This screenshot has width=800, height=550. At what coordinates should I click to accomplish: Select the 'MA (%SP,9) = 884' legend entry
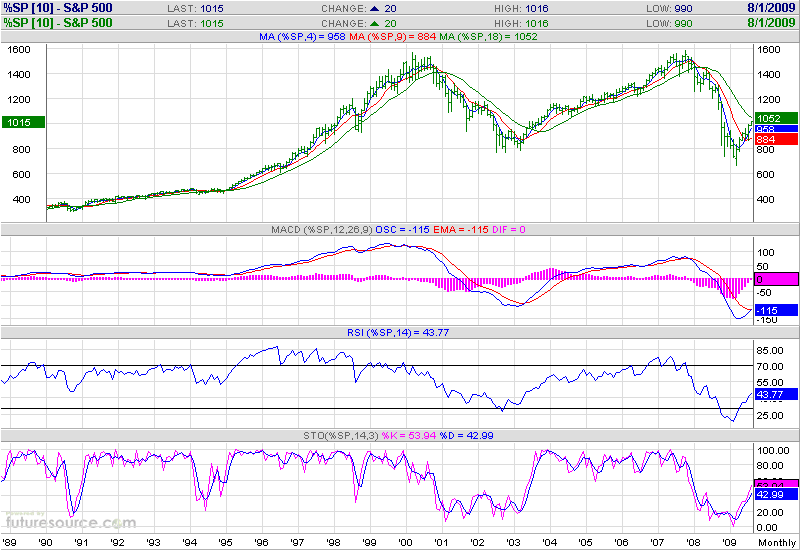click(x=392, y=37)
